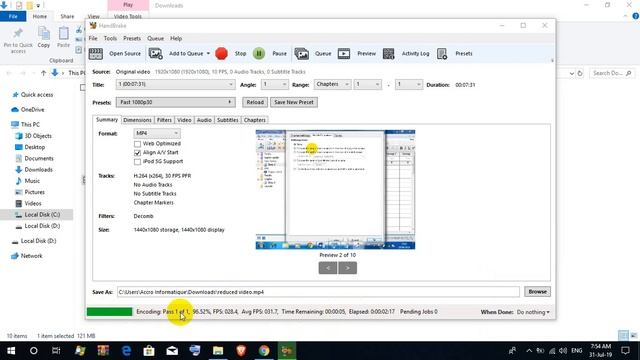The height and width of the screenshot is (360, 640).
Task: Enable the Web Optimized checkbox
Action: pyautogui.click(x=137, y=144)
